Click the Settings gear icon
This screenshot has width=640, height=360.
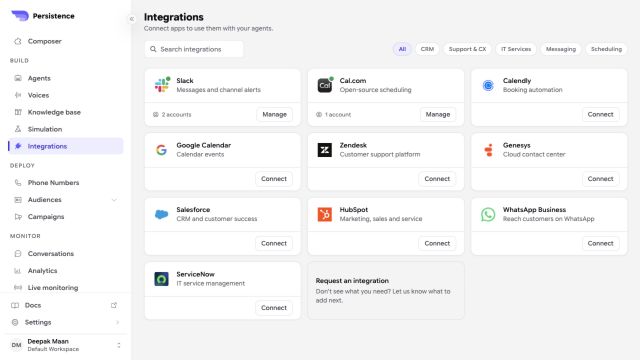(15, 322)
